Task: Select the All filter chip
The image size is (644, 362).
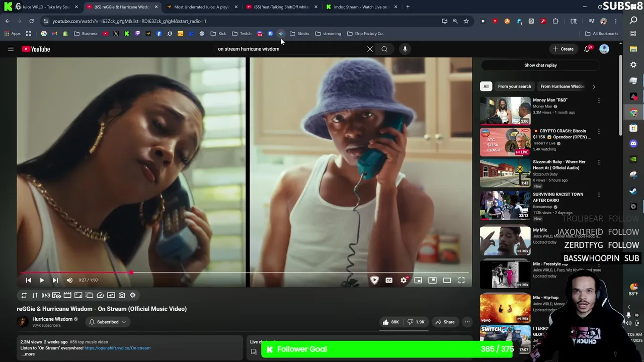Action: [x=486, y=86]
